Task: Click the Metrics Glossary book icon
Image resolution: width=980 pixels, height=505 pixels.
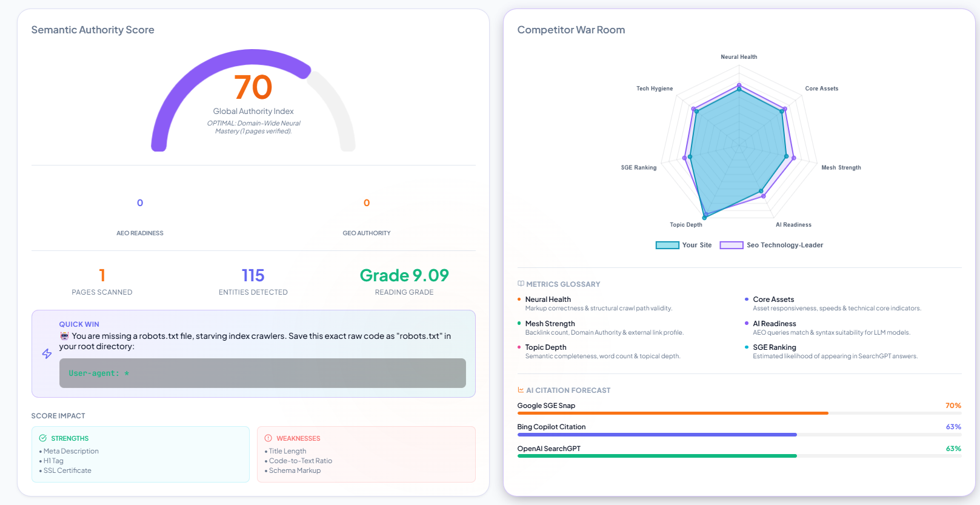Action: (x=521, y=284)
